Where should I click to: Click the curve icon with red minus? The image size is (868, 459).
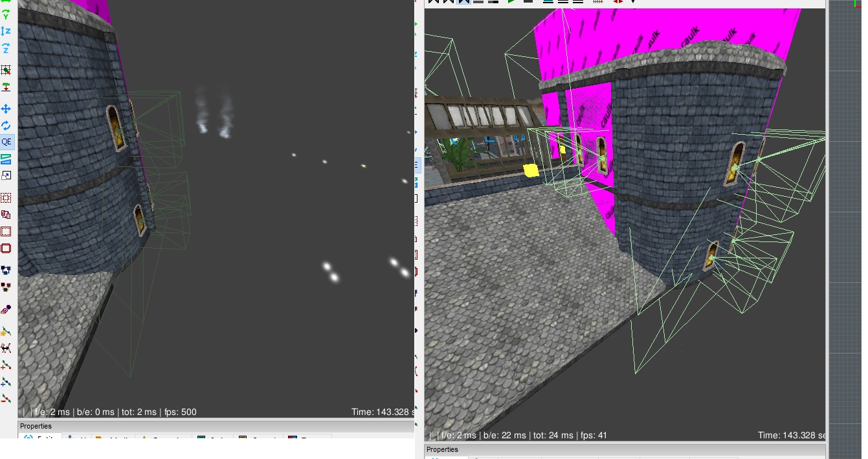point(6,399)
